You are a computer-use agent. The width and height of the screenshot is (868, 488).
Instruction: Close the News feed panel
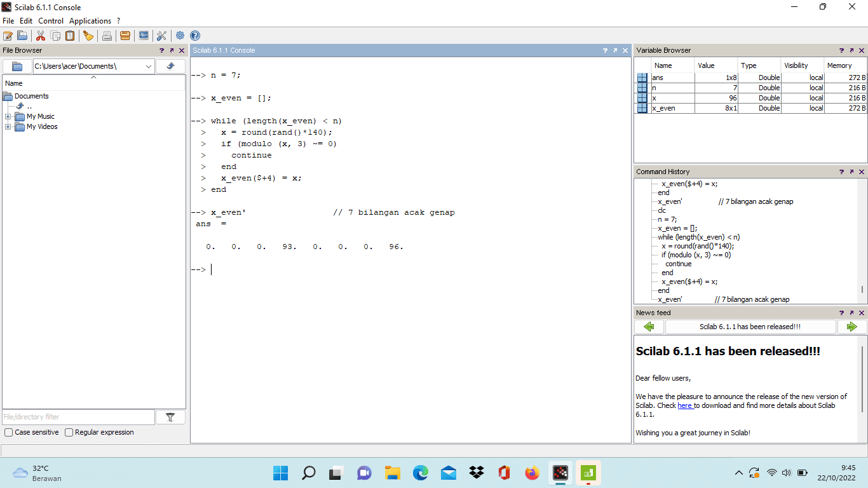862,313
